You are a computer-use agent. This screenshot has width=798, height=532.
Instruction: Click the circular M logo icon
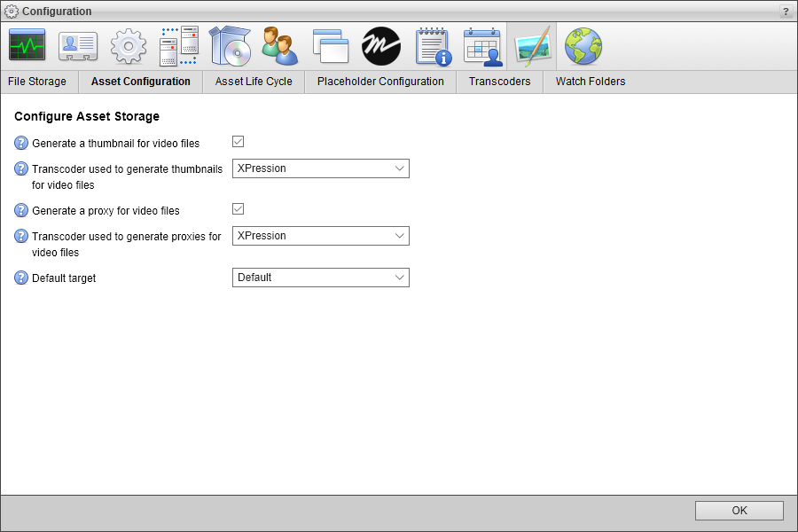click(380, 45)
